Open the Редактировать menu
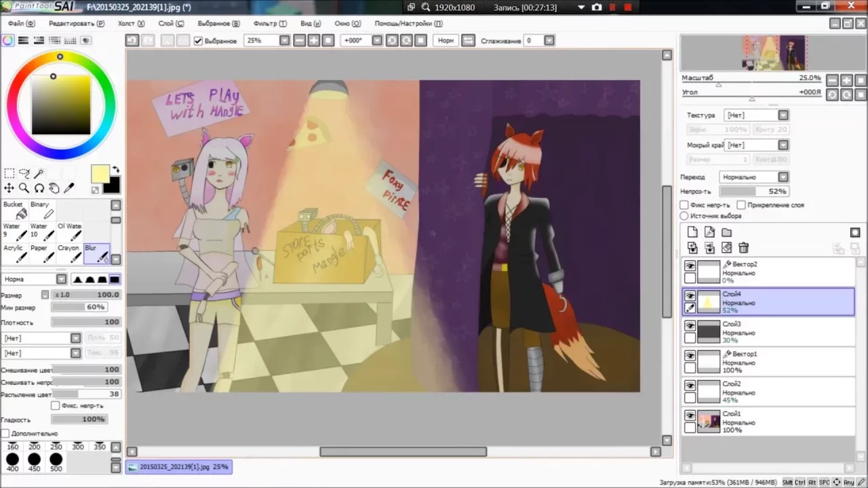This screenshot has height=488, width=868. coord(76,23)
